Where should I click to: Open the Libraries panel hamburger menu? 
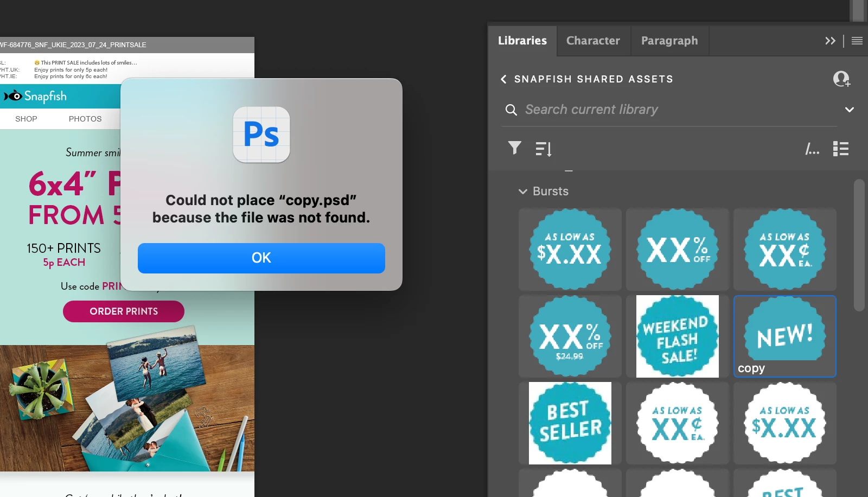(857, 41)
